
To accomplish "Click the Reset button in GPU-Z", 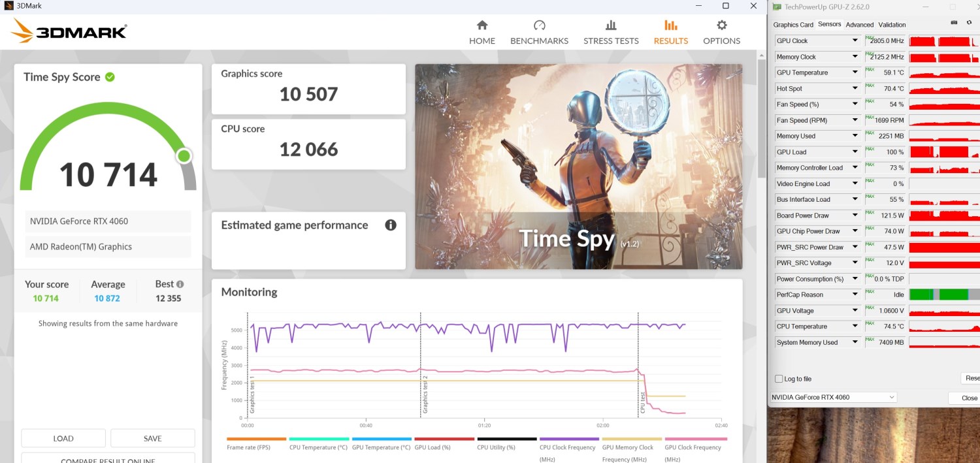I will (972, 378).
